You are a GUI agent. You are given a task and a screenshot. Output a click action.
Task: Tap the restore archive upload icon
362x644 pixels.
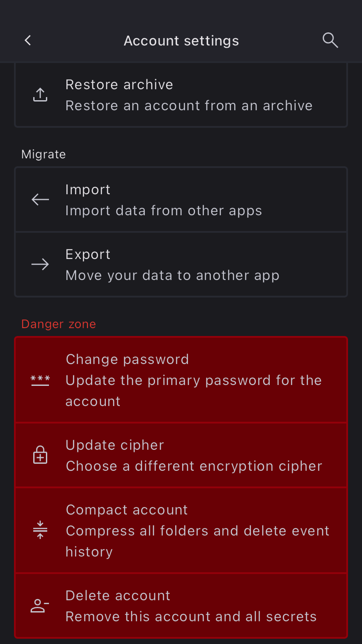pos(40,94)
